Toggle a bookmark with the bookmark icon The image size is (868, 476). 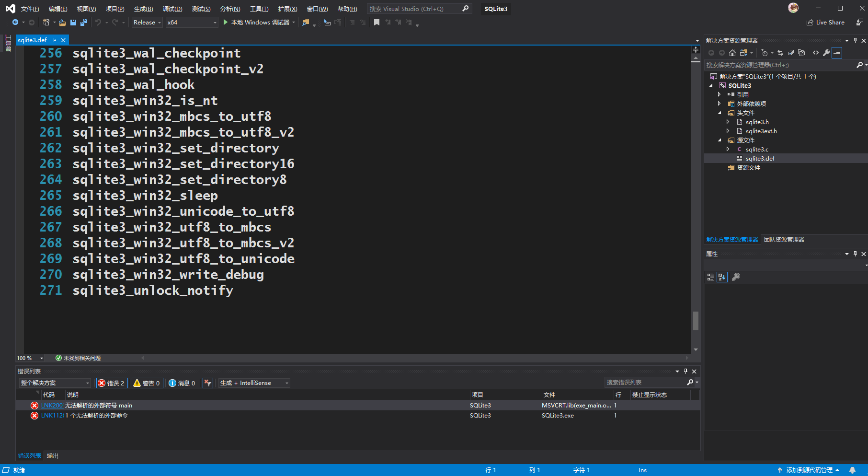[377, 23]
